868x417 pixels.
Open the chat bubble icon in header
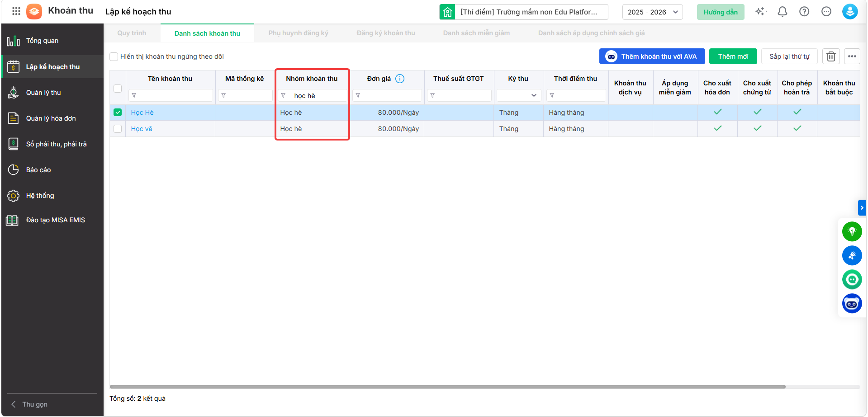[x=826, y=12]
